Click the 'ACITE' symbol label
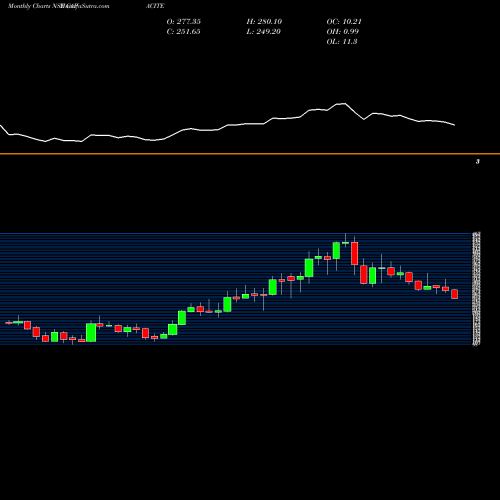Screen dimensions: 500x500 (155, 6)
